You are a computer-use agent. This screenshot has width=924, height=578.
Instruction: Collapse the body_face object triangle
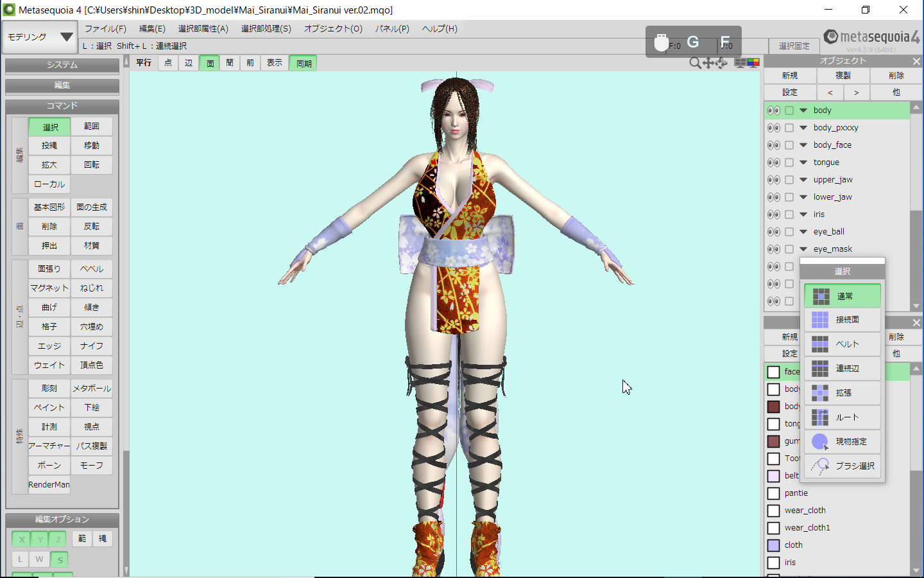(803, 145)
